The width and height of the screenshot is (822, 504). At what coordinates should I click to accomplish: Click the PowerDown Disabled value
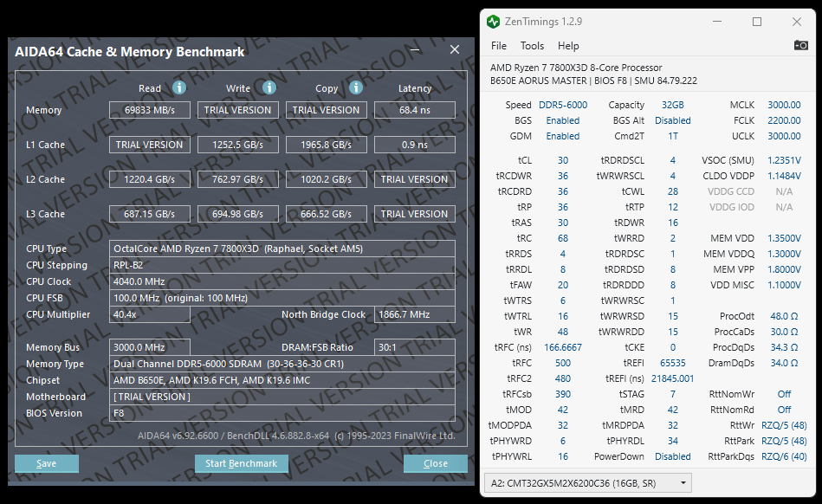coord(673,457)
